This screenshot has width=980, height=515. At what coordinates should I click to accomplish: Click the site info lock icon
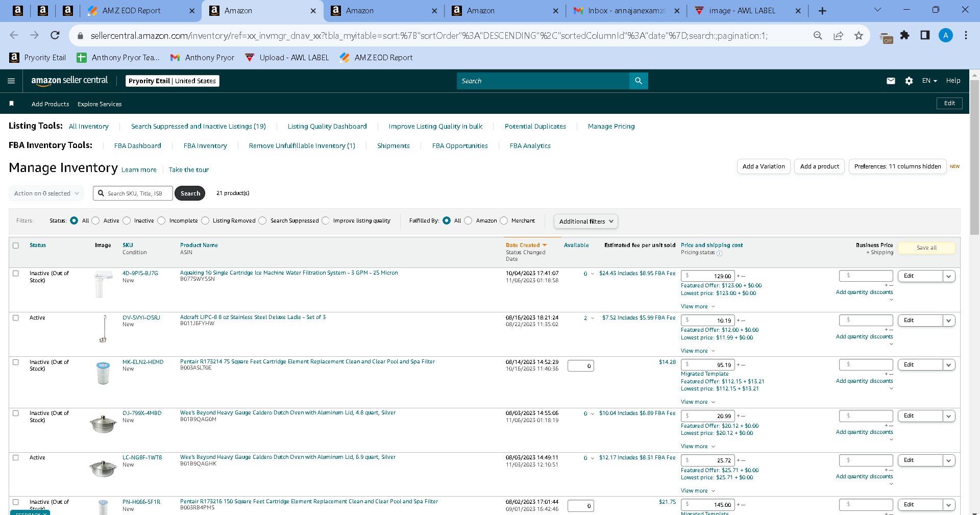80,36
